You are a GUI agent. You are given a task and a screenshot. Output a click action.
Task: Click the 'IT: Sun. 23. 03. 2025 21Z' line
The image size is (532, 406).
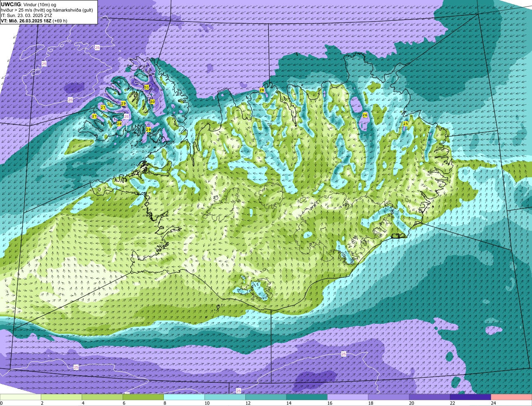(27, 15)
